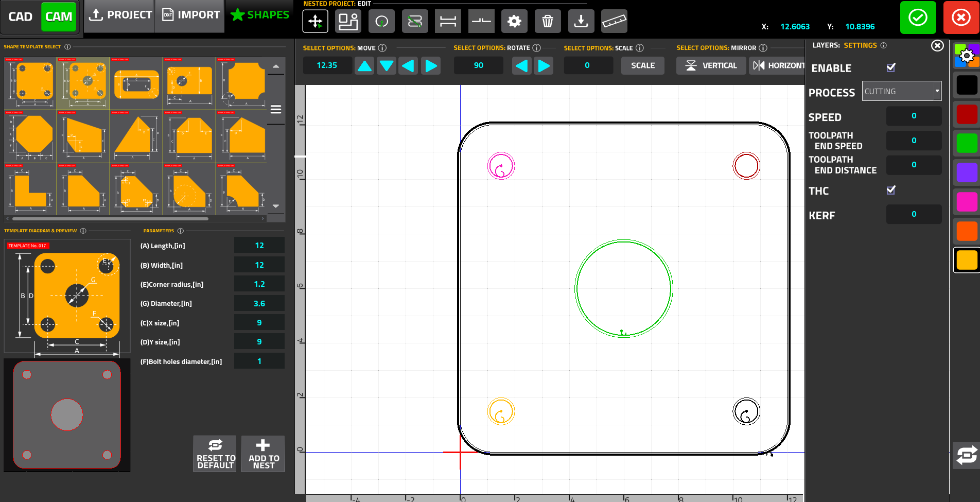Switch to the CAD tab
This screenshot has width=980, height=502.
coord(21,16)
